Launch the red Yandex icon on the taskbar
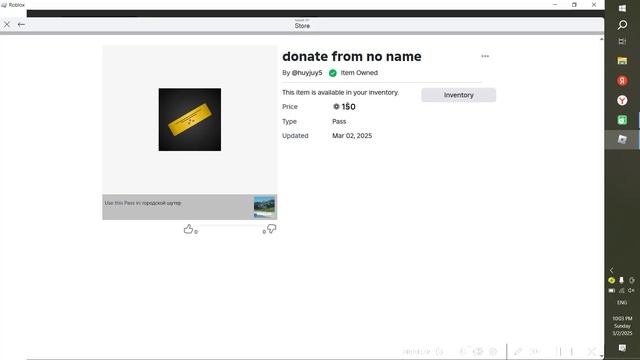640x360 pixels. coord(622,81)
